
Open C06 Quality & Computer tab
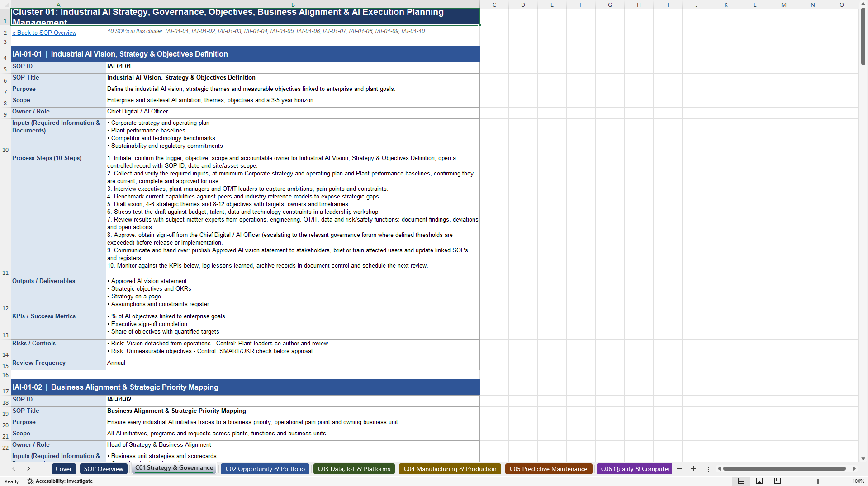click(634, 469)
